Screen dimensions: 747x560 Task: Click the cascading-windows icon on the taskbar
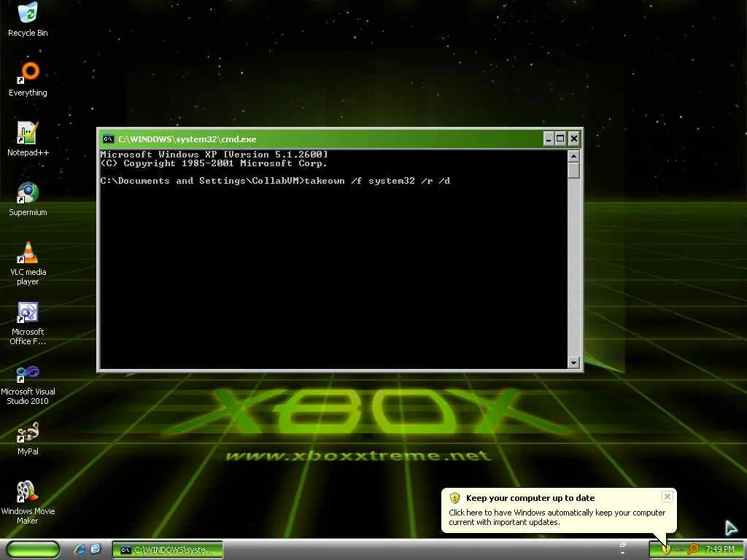coord(622,544)
